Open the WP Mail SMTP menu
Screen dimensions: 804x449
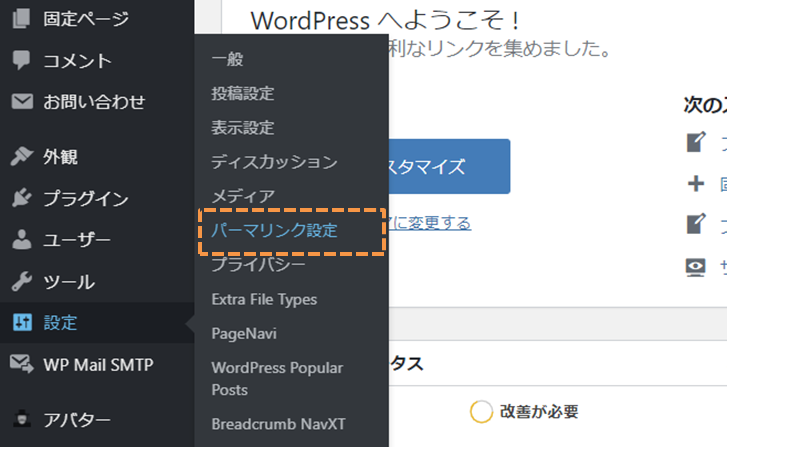click(97, 364)
